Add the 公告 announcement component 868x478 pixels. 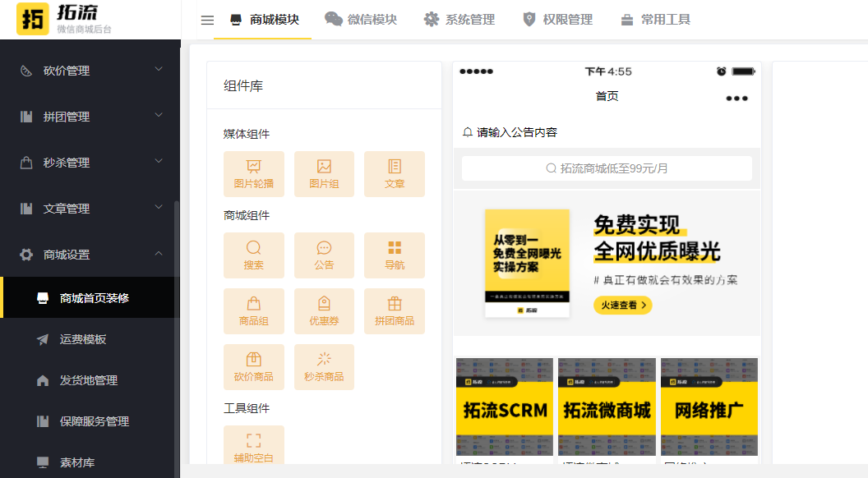pyautogui.click(x=324, y=255)
